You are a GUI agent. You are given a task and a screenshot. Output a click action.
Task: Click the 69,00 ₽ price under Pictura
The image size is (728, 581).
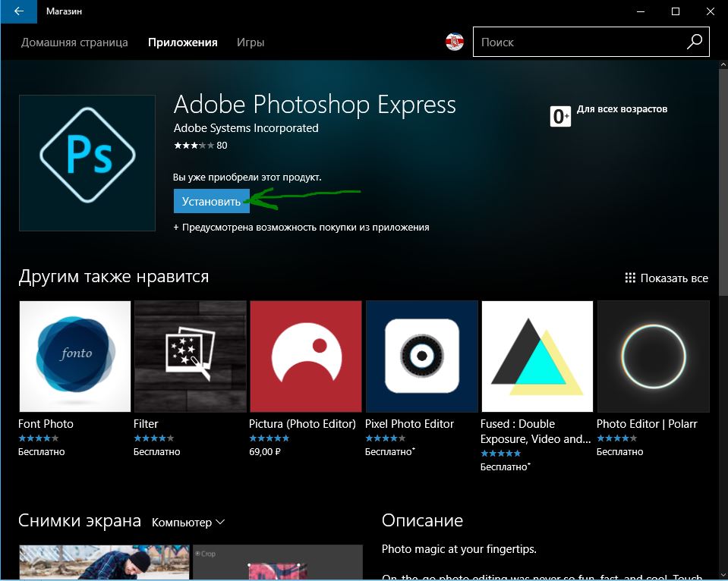tap(265, 451)
